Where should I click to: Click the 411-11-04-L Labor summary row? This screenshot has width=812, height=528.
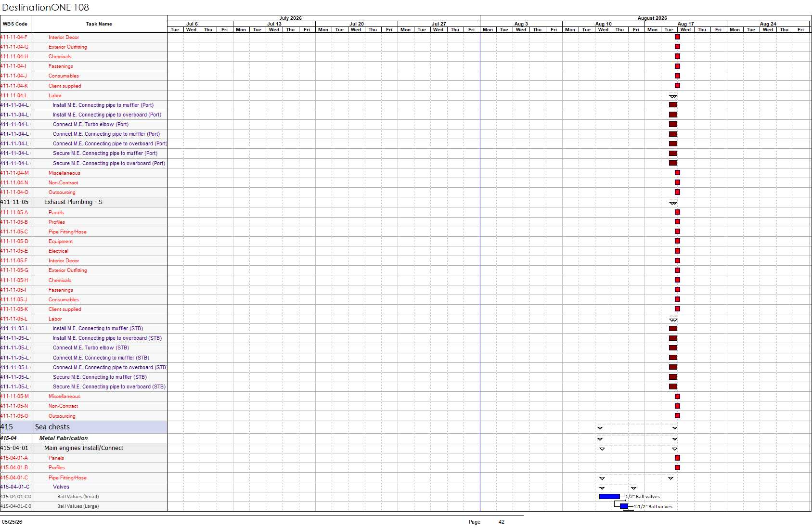click(84, 95)
